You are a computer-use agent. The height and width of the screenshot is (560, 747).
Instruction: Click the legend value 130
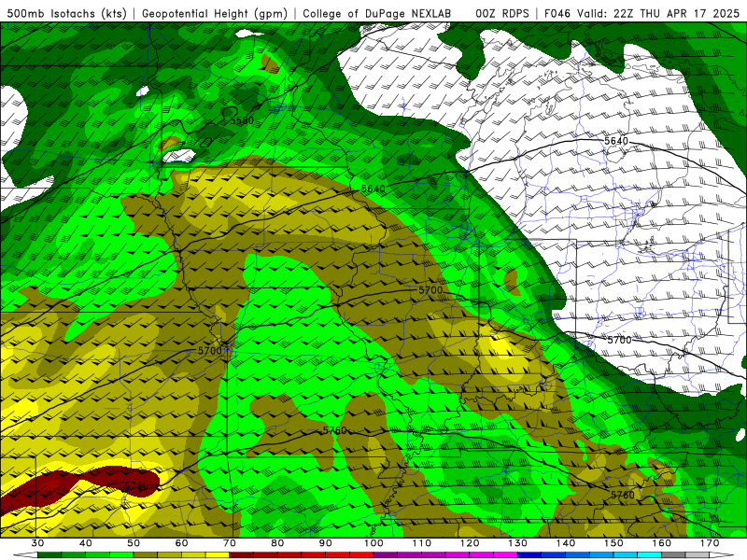point(518,543)
